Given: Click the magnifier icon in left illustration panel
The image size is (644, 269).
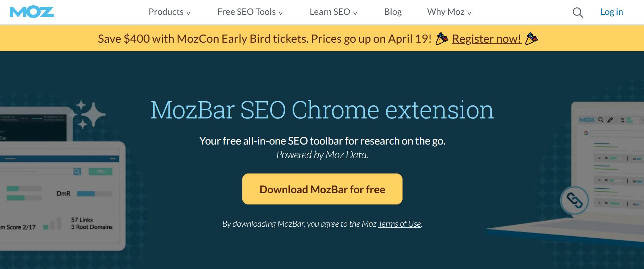Looking at the screenshot, I should click(x=77, y=171).
